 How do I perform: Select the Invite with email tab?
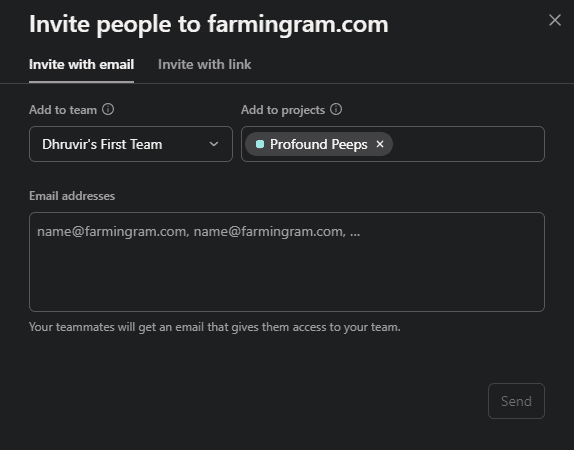[81, 64]
